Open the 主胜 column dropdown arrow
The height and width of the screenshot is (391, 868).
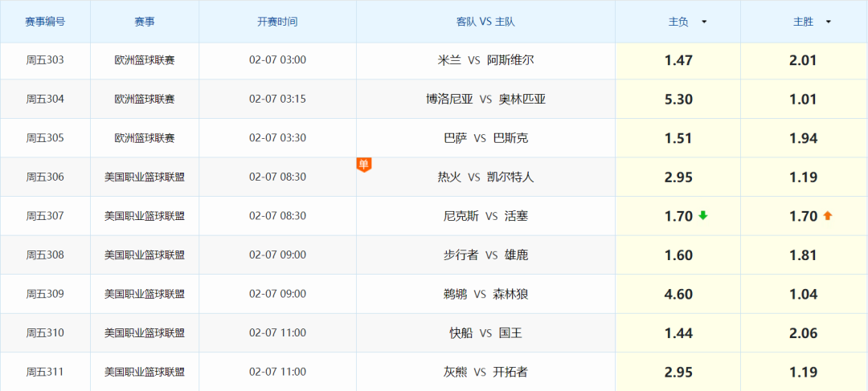pyautogui.click(x=828, y=22)
